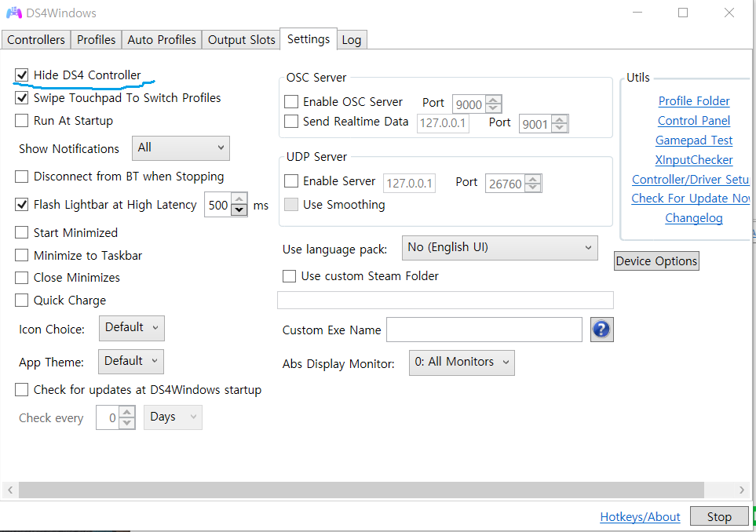Turn on Quick Charge

(22, 301)
